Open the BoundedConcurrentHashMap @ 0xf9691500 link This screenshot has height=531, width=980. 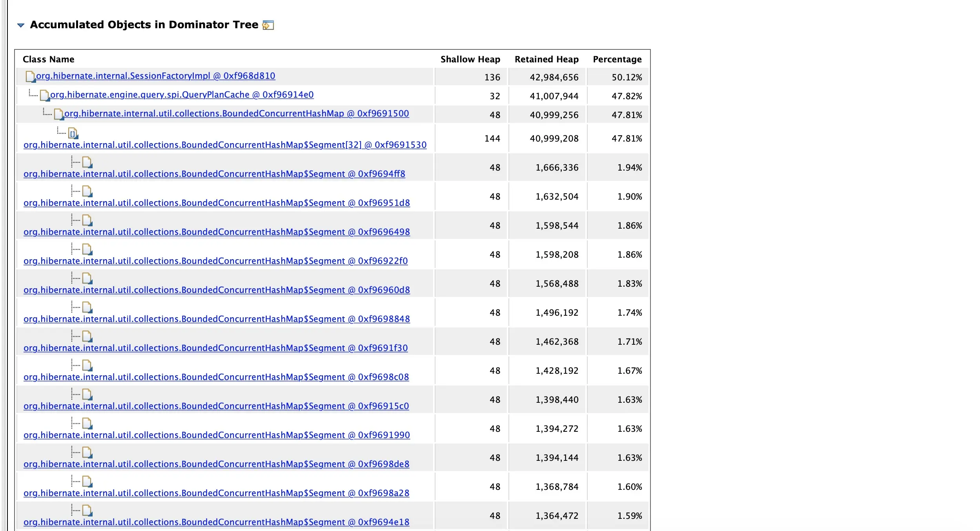click(x=236, y=113)
